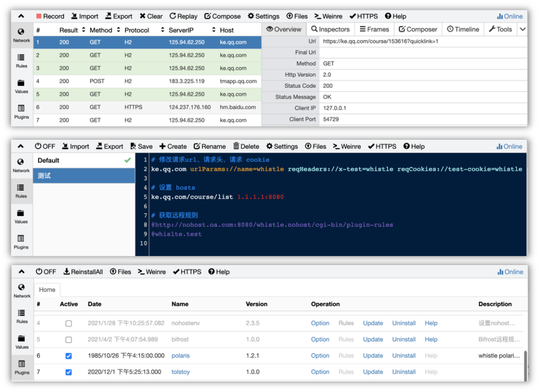Screen dimensions: 540x392
Task: Disable the tolstoy plugin checkbox
Action: click(x=68, y=372)
